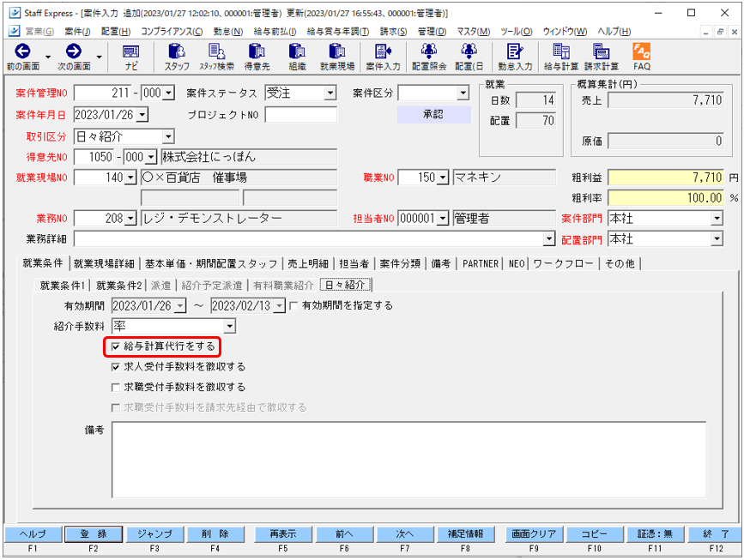Go forward with 次の画面 arrow icon
This screenshot has width=744, height=560.
click(74, 51)
